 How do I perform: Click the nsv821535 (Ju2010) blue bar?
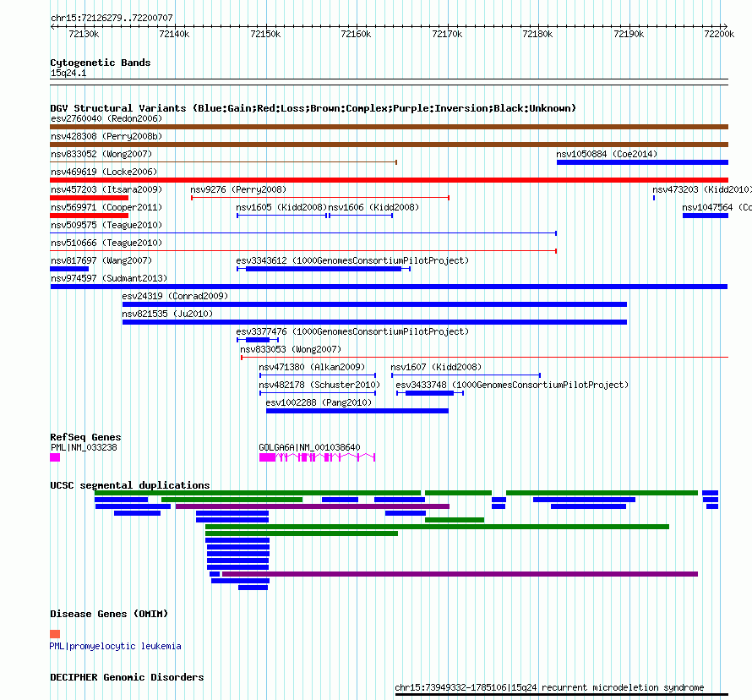374,322
